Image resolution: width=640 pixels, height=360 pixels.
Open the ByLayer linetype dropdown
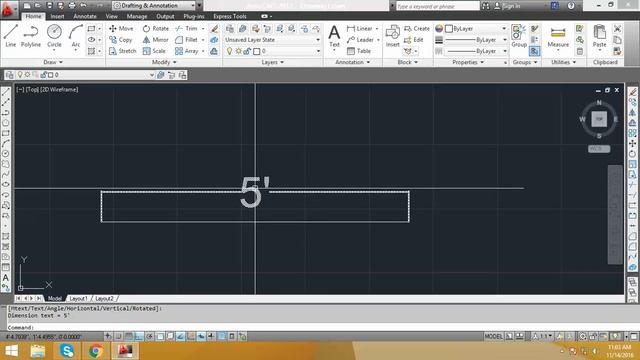(x=476, y=51)
